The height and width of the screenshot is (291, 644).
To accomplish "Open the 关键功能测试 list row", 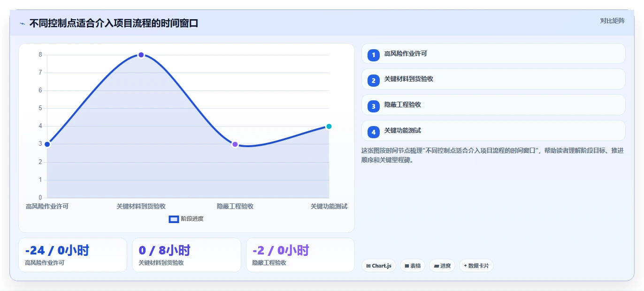I will click(493, 131).
